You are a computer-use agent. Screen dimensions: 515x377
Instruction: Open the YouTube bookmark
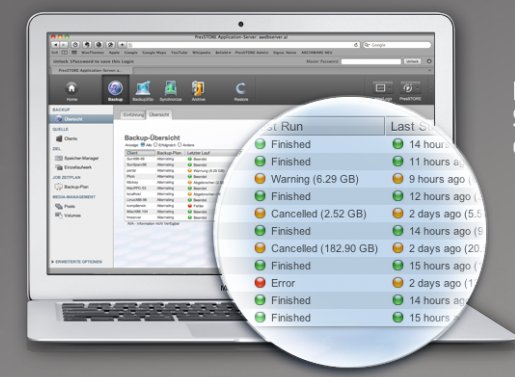[x=179, y=53]
